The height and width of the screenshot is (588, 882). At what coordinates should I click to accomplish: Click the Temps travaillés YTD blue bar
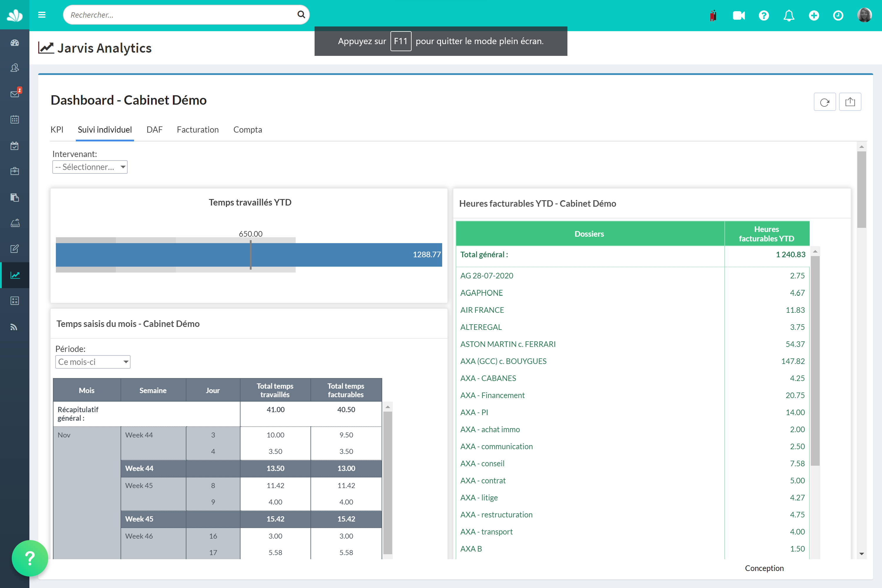[249, 255]
